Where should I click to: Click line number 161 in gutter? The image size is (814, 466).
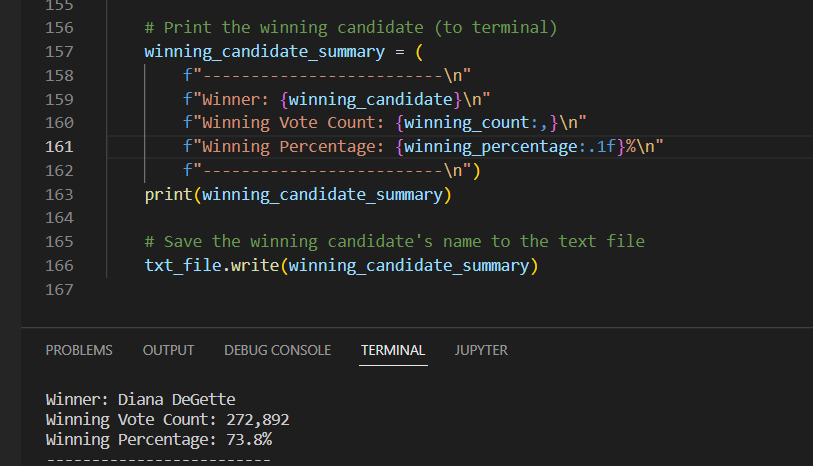pos(59,146)
